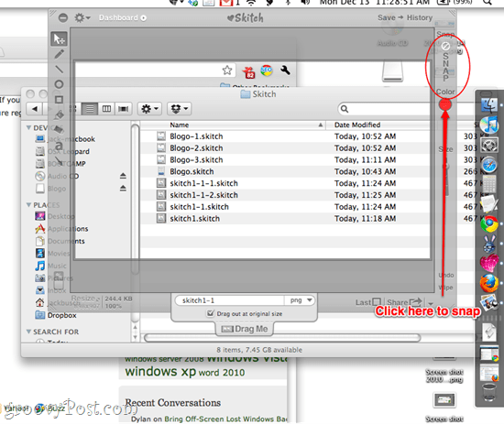504x424 pixels.
Task: Open the Skitch gear settings menu
Action: pos(82,17)
